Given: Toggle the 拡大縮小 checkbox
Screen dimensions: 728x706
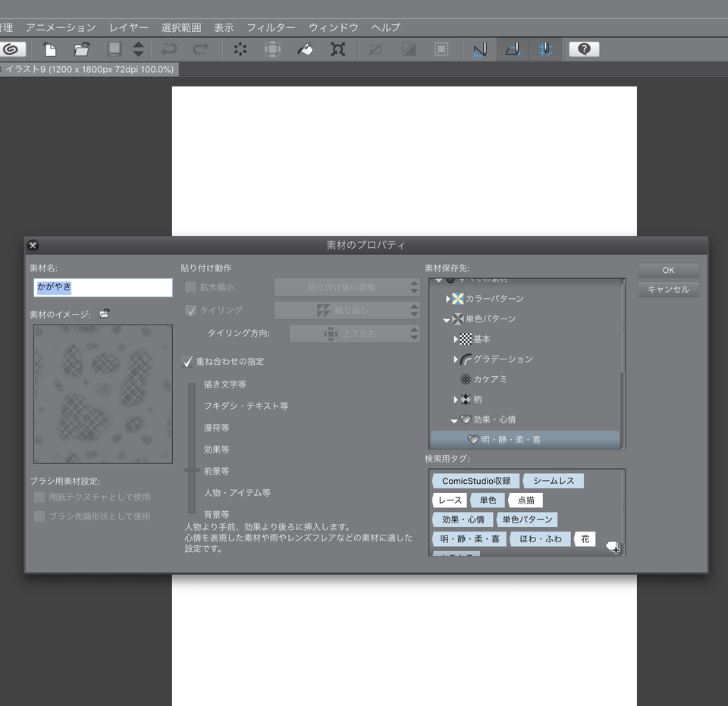Looking at the screenshot, I should pos(190,287).
